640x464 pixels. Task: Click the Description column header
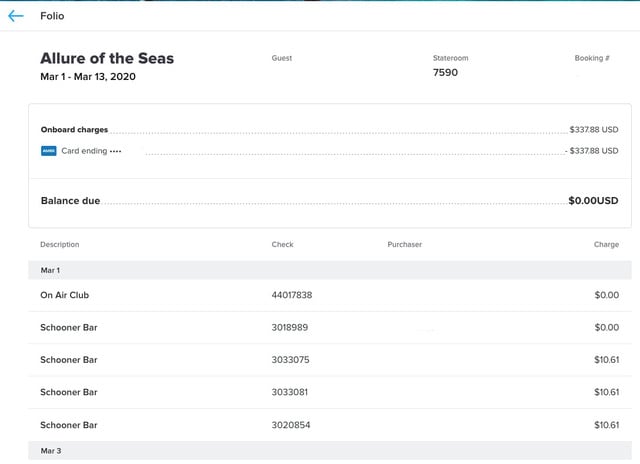pos(60,244)
